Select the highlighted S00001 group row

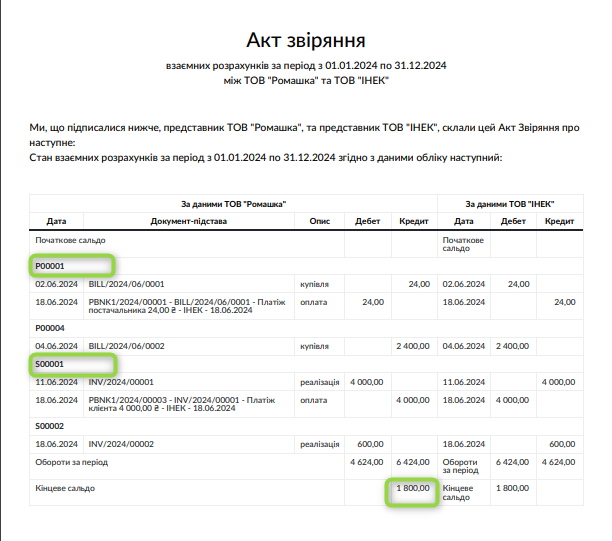click(x=71, y=364)
